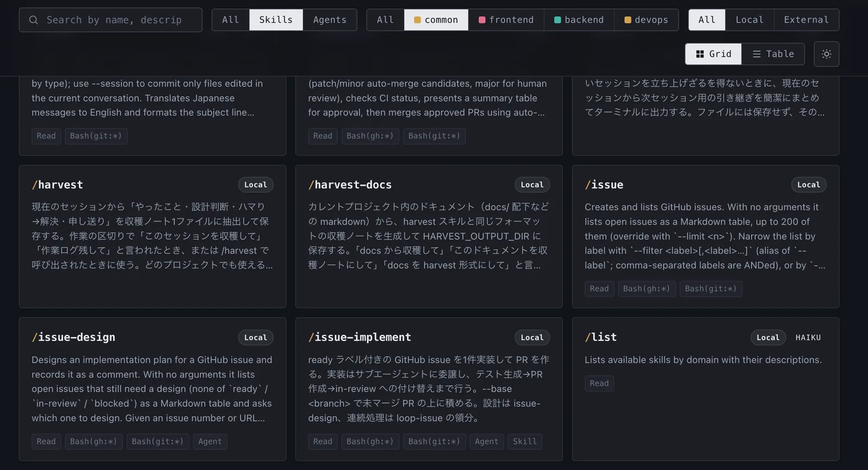Click the HAIKU label on the /list card
Image resolution: width=868 pixels, height=470 pixels.
coord(808,338)
